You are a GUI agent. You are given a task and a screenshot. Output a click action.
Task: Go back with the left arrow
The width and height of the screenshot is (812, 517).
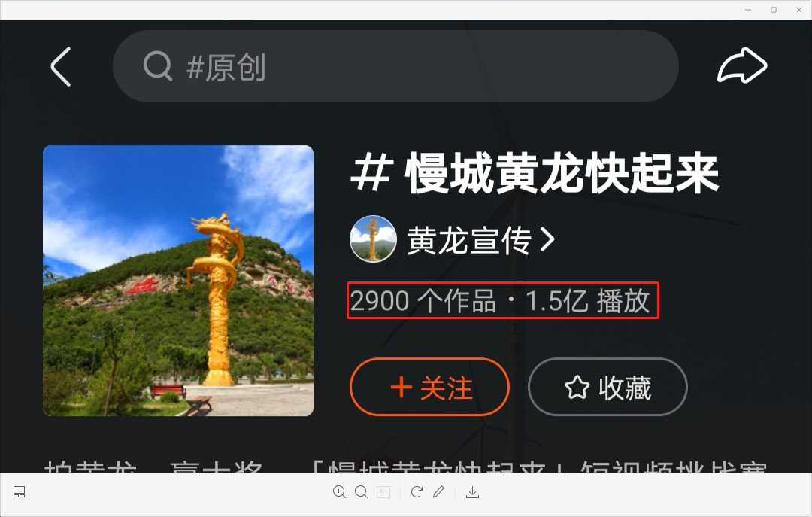[61, 66]
